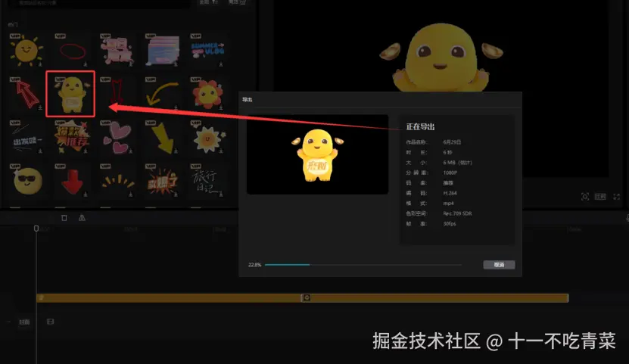Viewport: 629px width, 364px height.
Task: Choose the 出发啦 text sticker
Action: pyautogui.click(x=26, y=138)
